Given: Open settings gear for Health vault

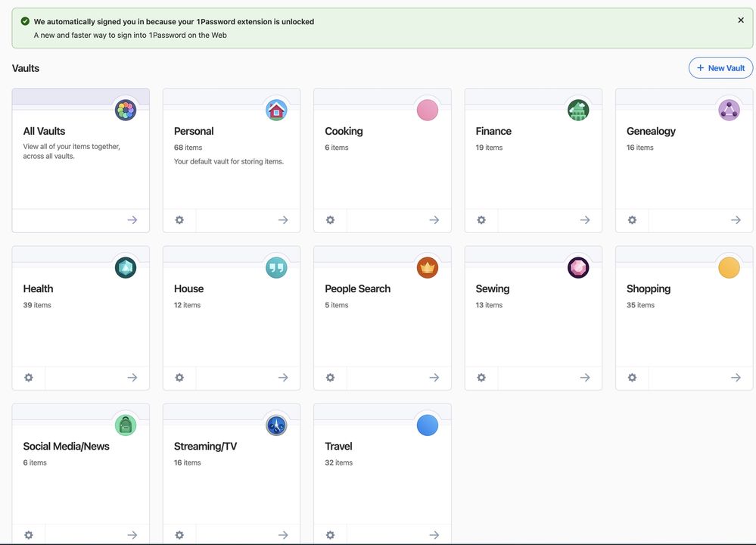Looking at the screenshot, I should pos(29,378).
